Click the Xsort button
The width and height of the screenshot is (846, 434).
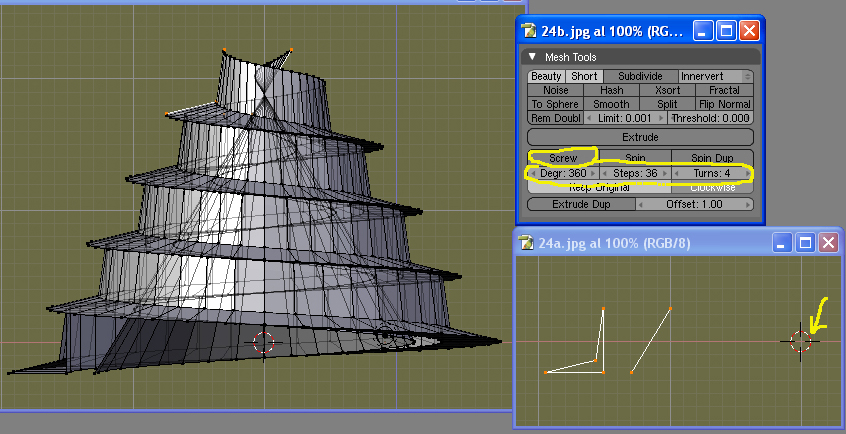click(667, 90)
